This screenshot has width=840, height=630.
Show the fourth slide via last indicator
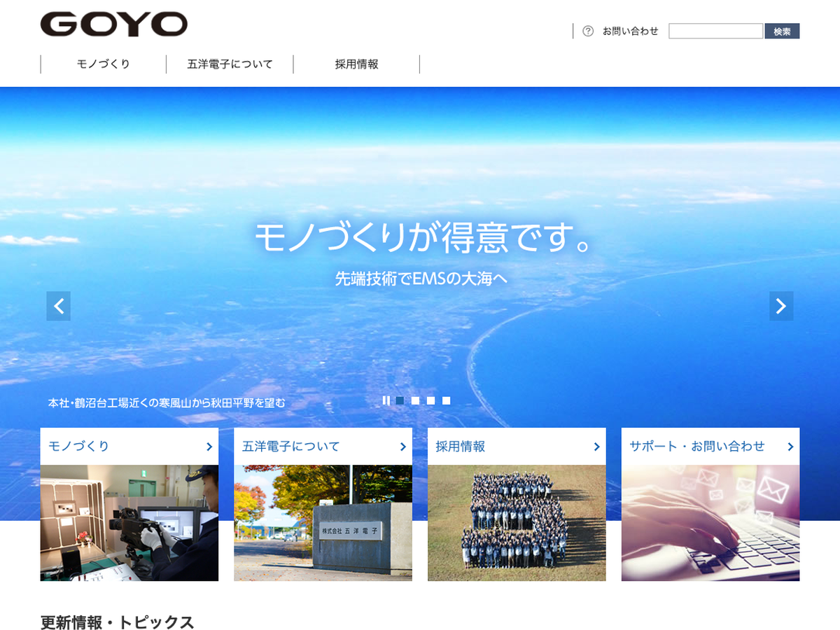pyautogui.click(x=446, y=401)
